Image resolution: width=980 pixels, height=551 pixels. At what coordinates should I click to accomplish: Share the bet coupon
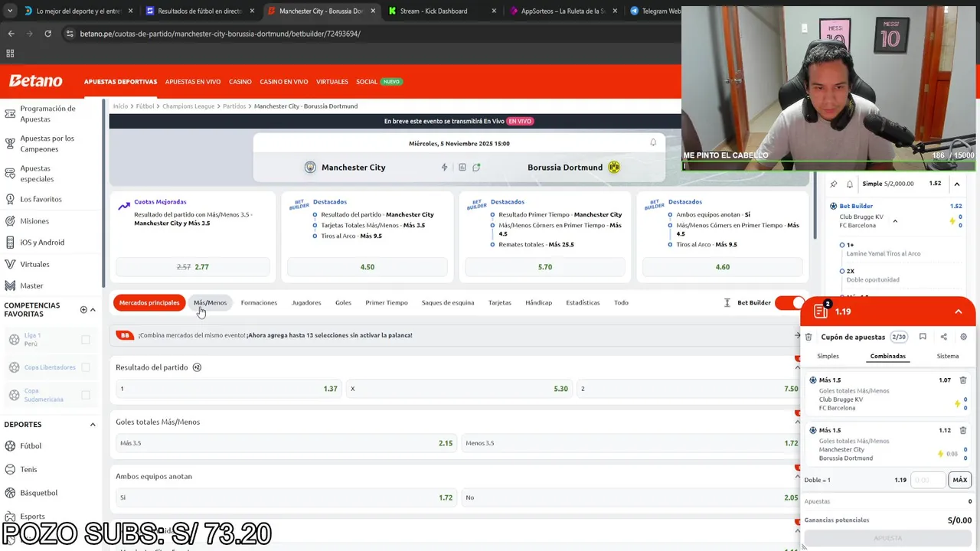(943, 337)
